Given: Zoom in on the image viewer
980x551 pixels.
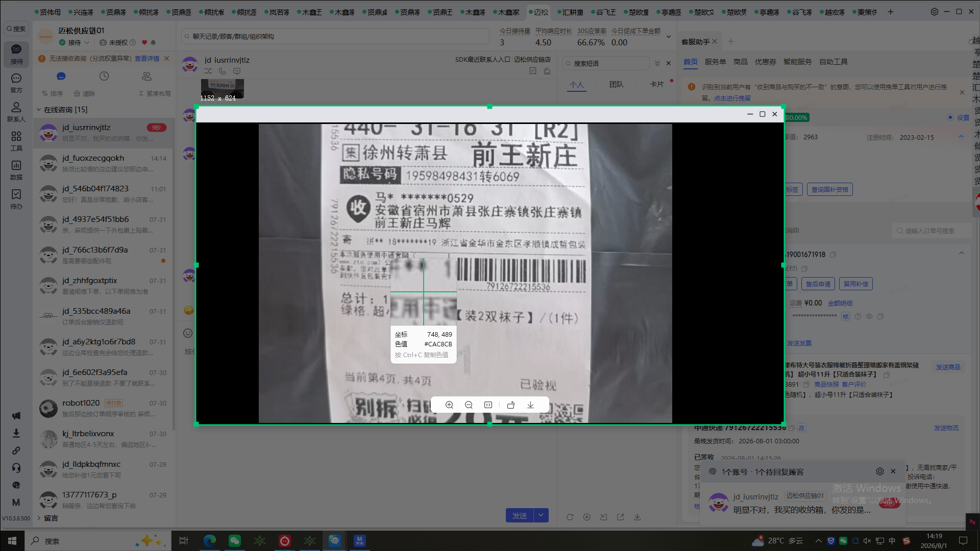Looking at the screenshot, I should (x=449, y=405).
